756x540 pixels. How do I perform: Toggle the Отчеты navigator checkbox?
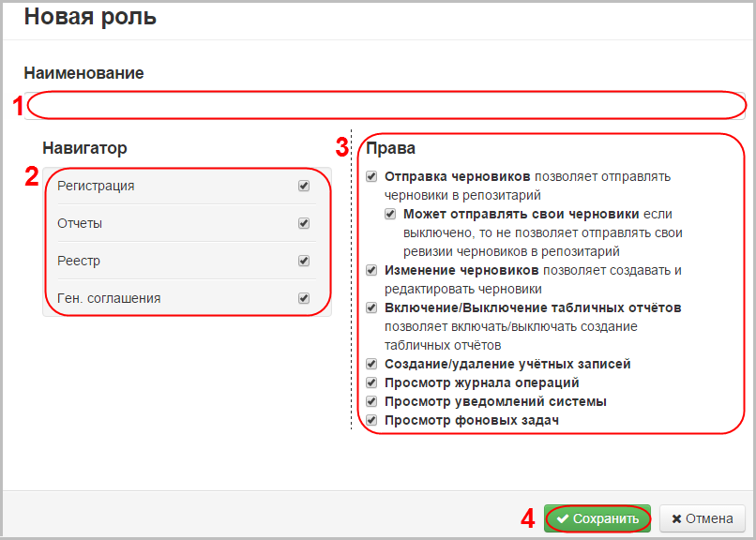point(304,223)
